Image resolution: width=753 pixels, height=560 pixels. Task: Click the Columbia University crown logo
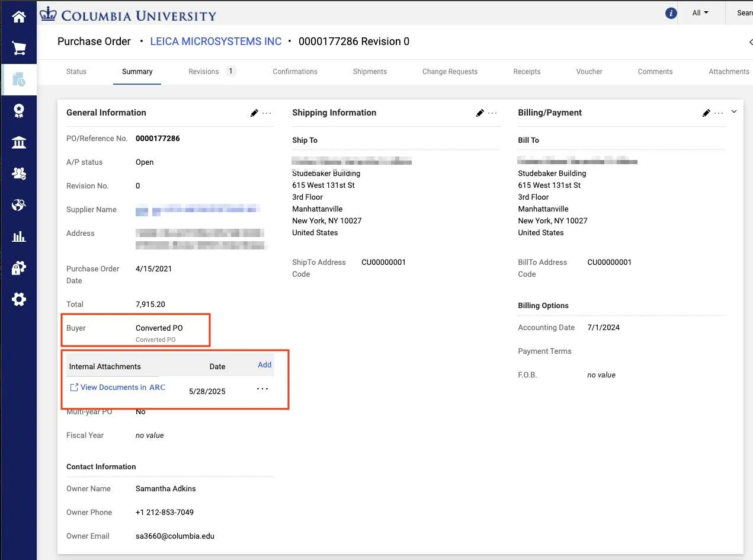47,13
